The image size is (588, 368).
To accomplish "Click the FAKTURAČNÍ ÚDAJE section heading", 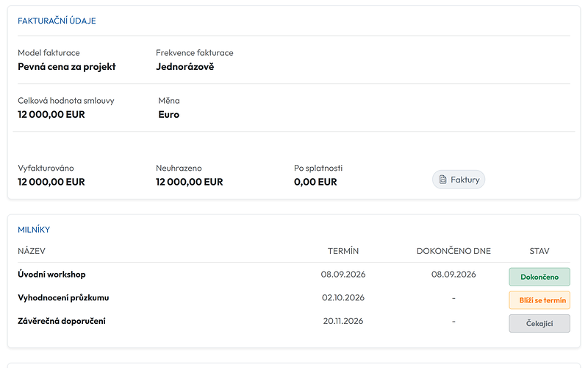I will [x=57, y=21].
